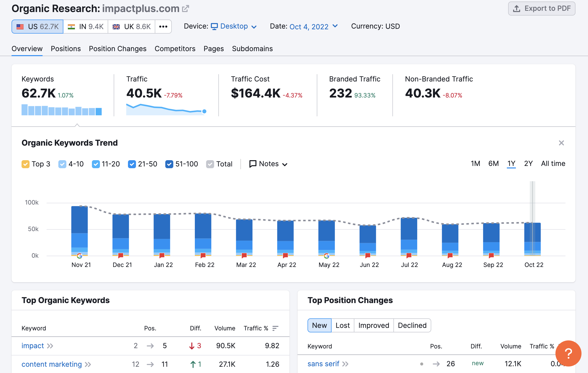588x373 pixels.
Task: Click the red note flag at Aug 22
Action: coord(450,255)
